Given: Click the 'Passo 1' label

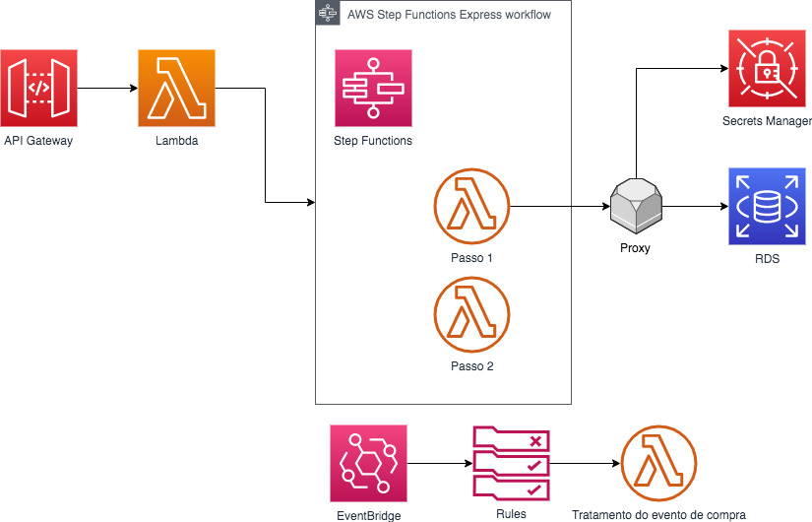Looking at the screenshot, I should (471, 258).
